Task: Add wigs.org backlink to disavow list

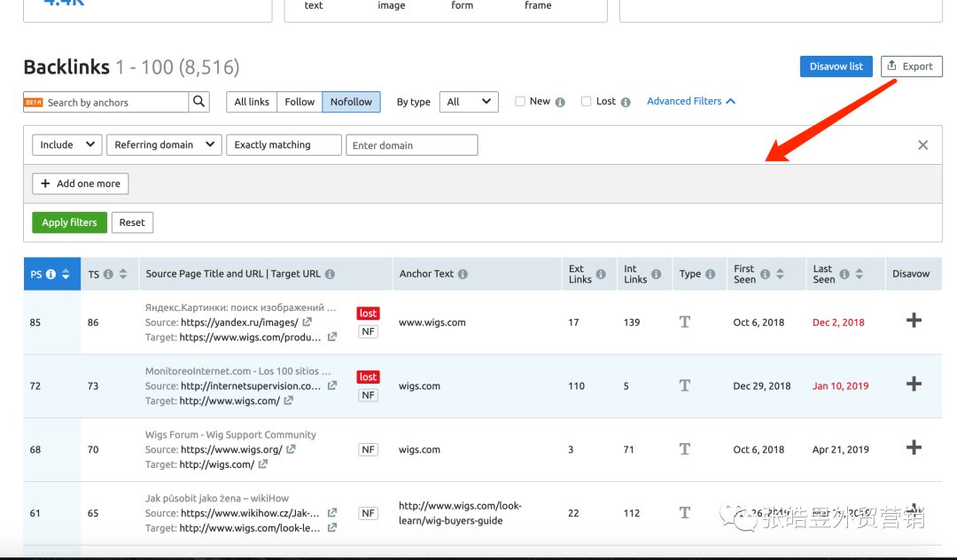Action: pyautogui.click(x=914, y=448)
